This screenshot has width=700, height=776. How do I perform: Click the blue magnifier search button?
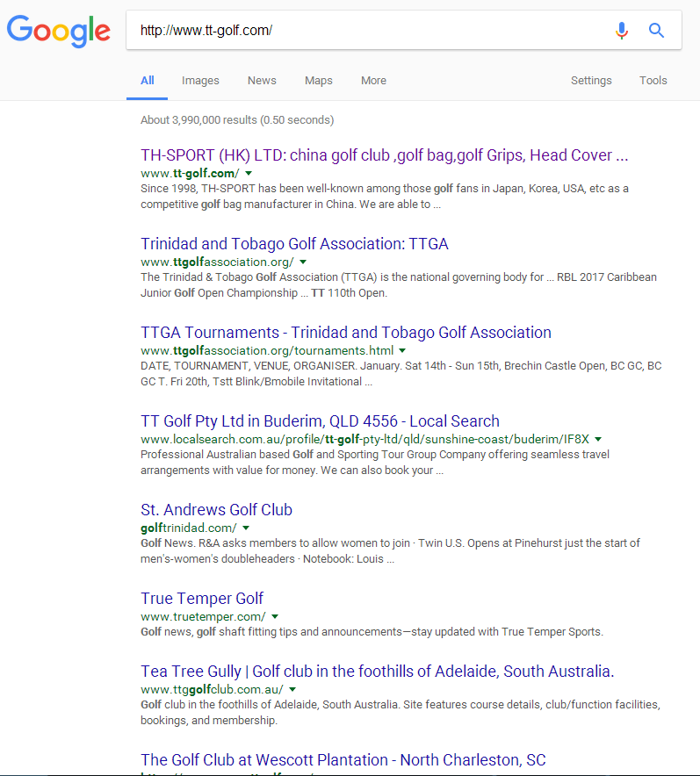point(656,31)
